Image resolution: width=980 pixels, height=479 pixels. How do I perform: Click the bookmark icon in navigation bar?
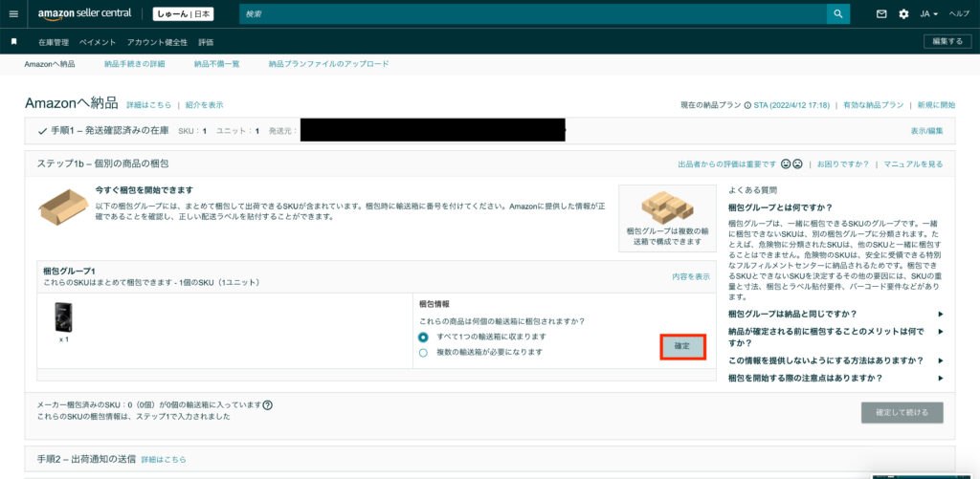pyautogui.click(x=14, y=42)
